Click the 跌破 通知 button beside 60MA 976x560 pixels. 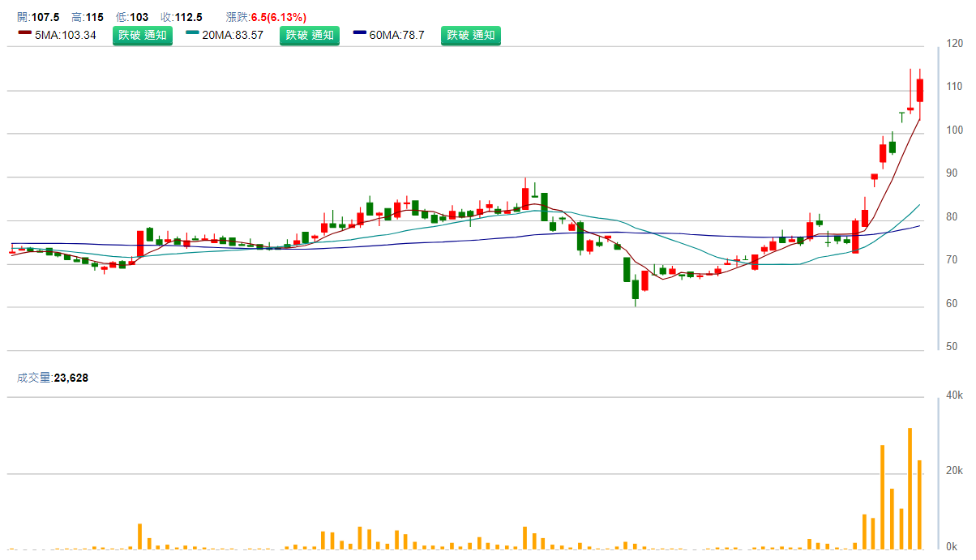(470, 35)
